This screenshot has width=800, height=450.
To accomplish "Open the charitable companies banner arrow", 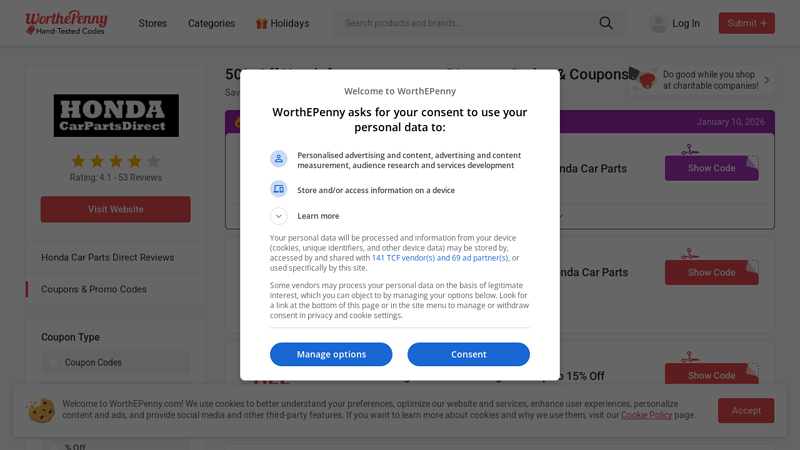I will point(767,80).
